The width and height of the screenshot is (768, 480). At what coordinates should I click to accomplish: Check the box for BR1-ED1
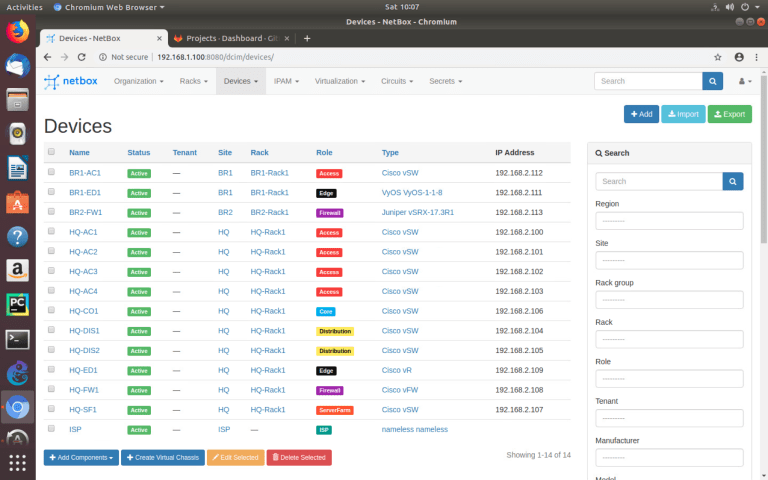point(51,192)
